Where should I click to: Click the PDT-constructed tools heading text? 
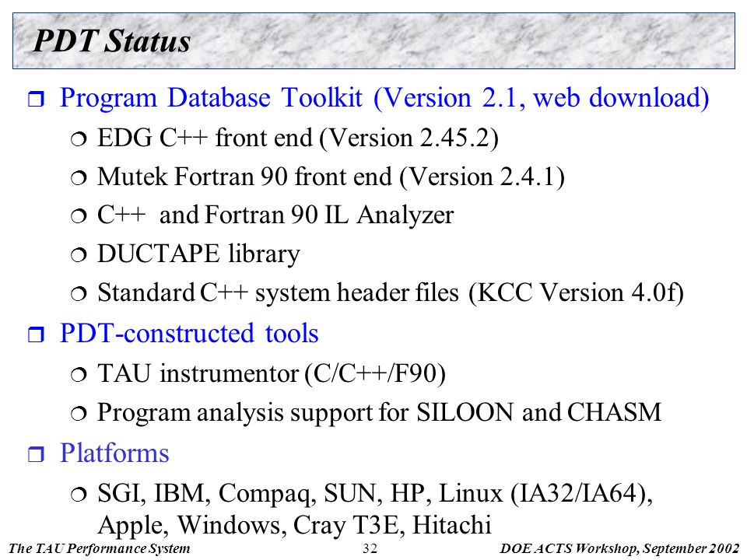[x=189, y=334]
